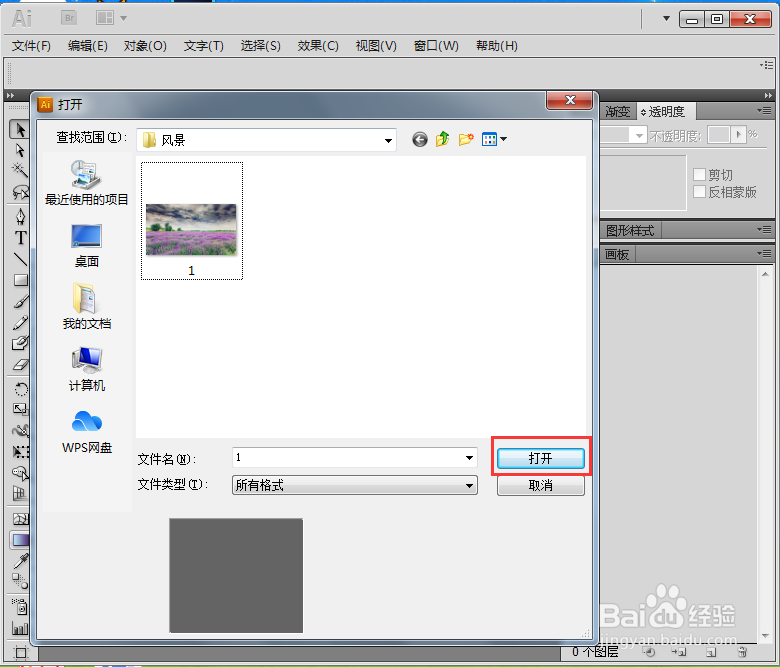The image size is (780, 667).
Task: Select the Symbol Sprayer tool
Action: tap(20, 606)
